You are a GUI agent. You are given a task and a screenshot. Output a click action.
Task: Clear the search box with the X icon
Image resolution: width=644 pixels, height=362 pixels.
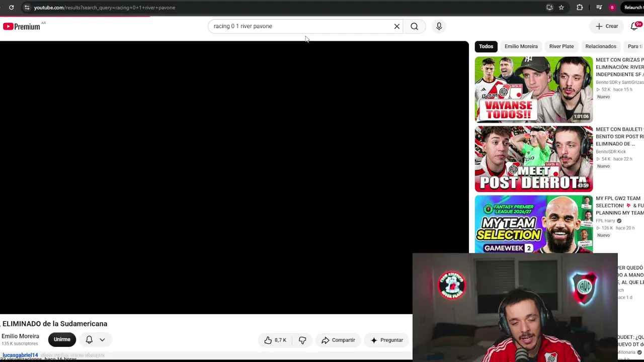click(x=397, y=26)
